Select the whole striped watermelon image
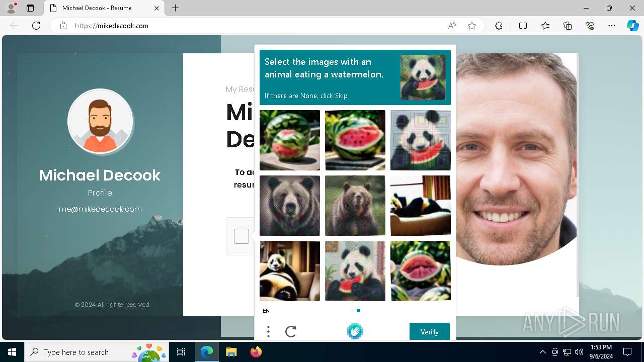Screen dimensions: 644x362 [x=290, y=140]
